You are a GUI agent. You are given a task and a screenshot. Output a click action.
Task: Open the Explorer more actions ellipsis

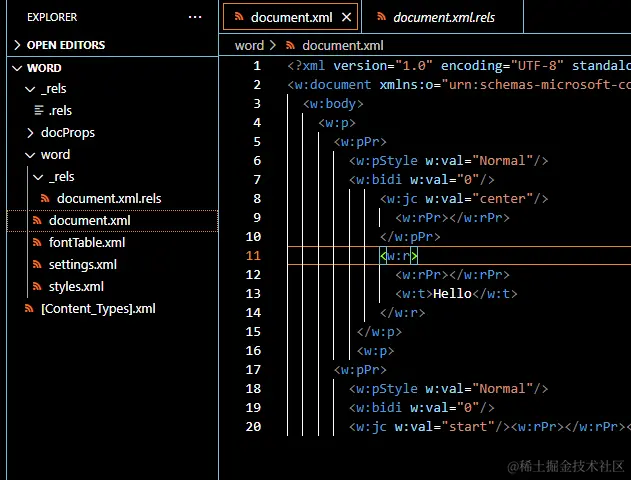pos(194,17)
